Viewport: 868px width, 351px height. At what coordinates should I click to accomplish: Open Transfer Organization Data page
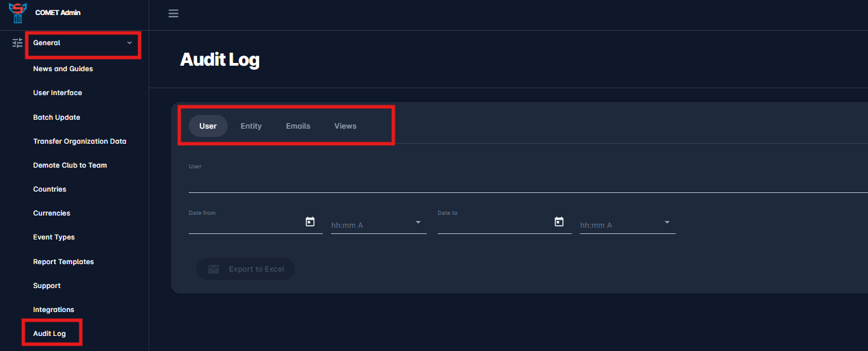pos(79,142)
